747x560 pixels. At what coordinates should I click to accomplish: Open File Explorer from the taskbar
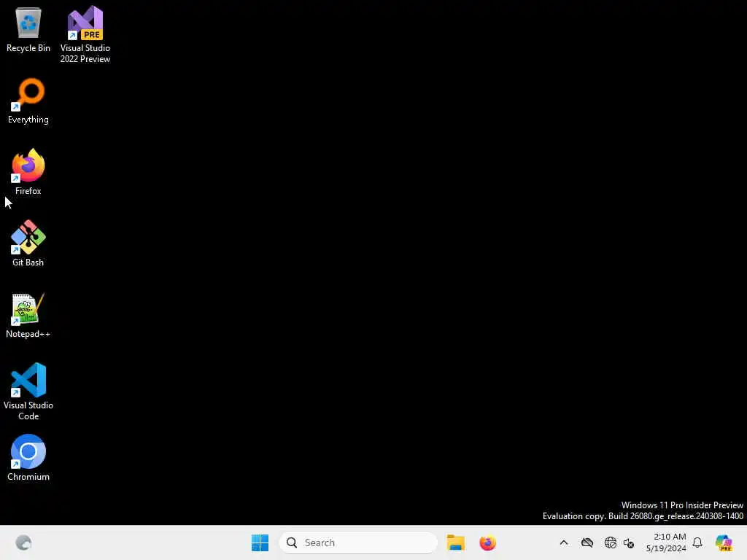455,542
